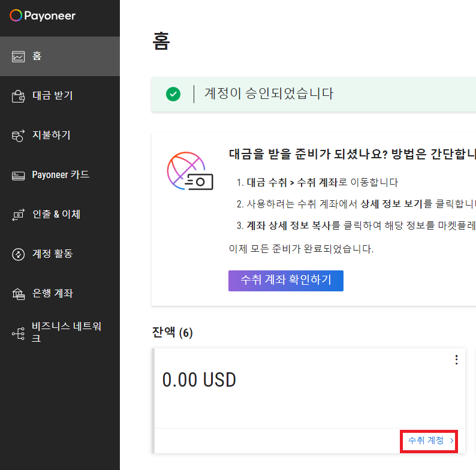Click the green approval checkmark icon
This screenshot has height=470, width=476.
point(173,94)
